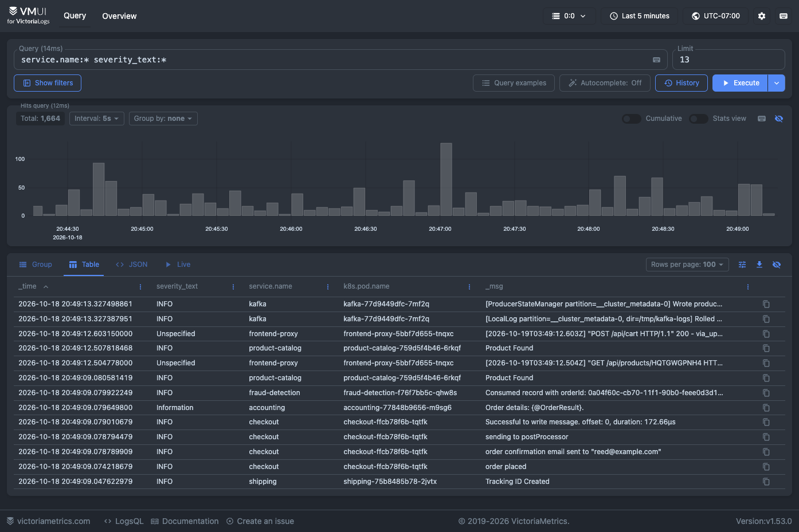Run the query with Execute
The height and width of the screenshot is (532, 799).
pyautogui.click(x=740, y=83)
